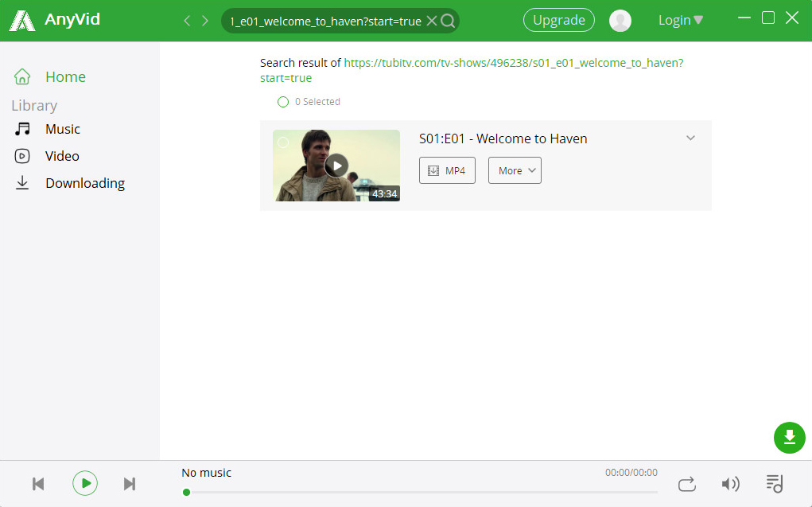Image resolution: width=812 pixels, height=507 pixels.
Task: Open the green floating download button
Action: coord(789,437)
